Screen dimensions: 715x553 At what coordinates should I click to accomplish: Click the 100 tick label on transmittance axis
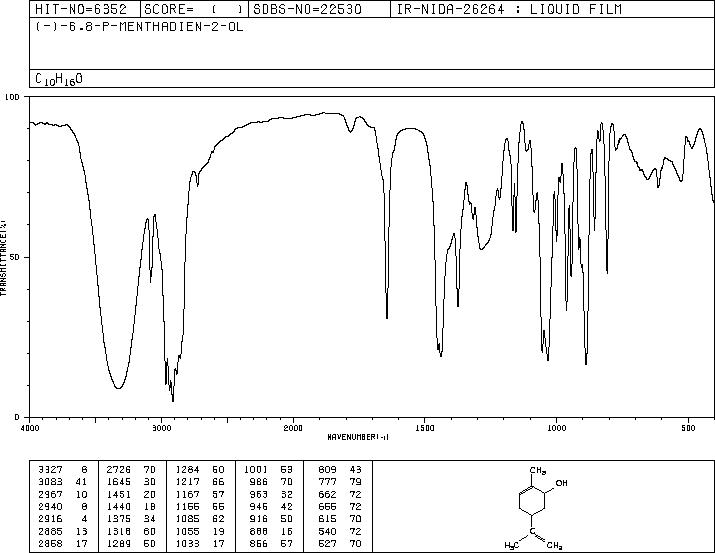tap(12, 97)
